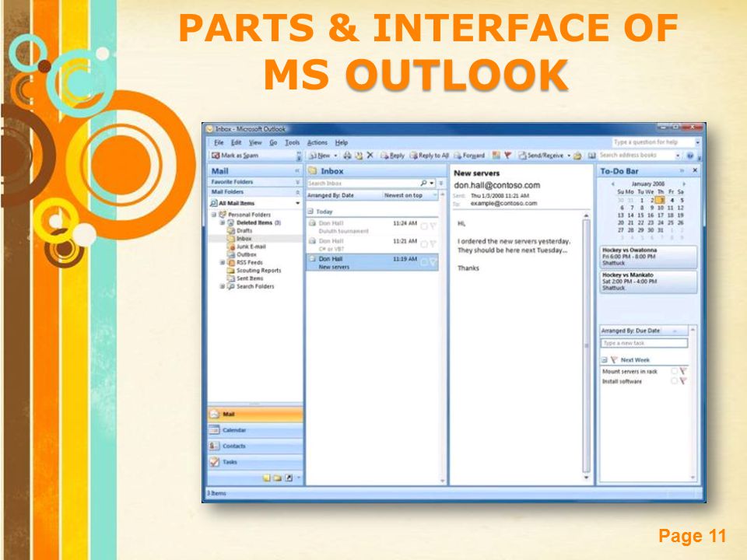Open the New item dropdown arrow
The height and width of the screenshot is (560, 747).
point(335,156)
